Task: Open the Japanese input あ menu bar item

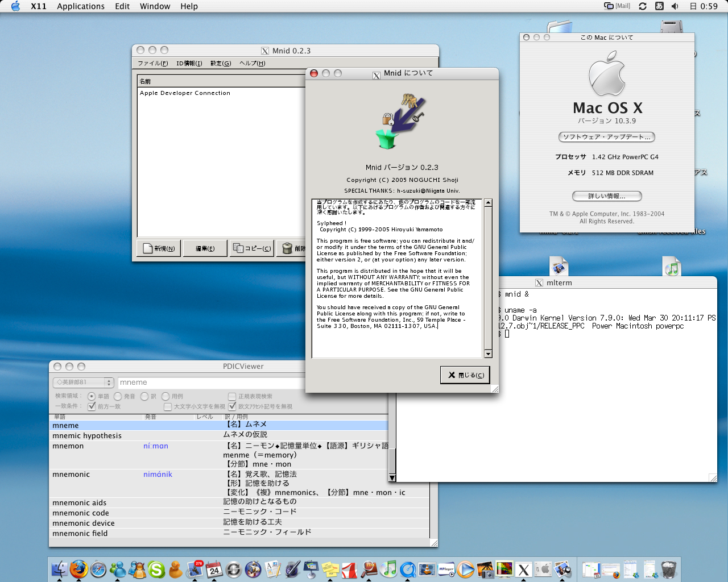Action: [659, 6]
